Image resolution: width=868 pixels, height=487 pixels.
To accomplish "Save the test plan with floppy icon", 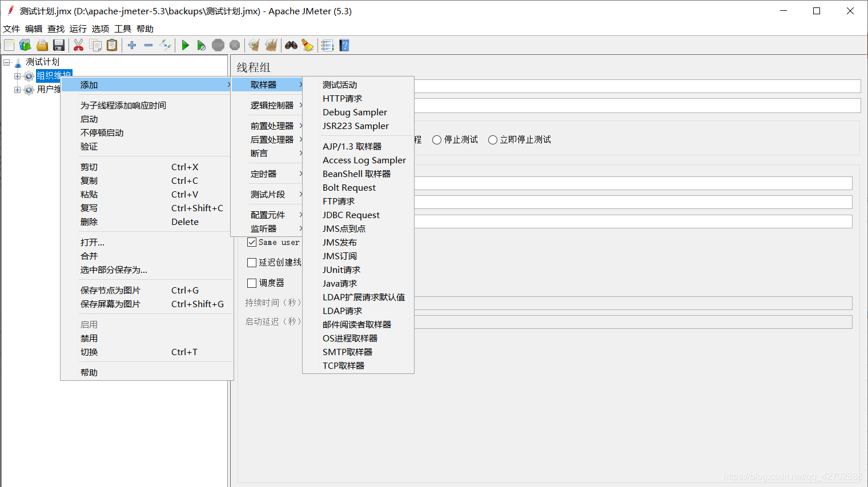I will [58, 45].
